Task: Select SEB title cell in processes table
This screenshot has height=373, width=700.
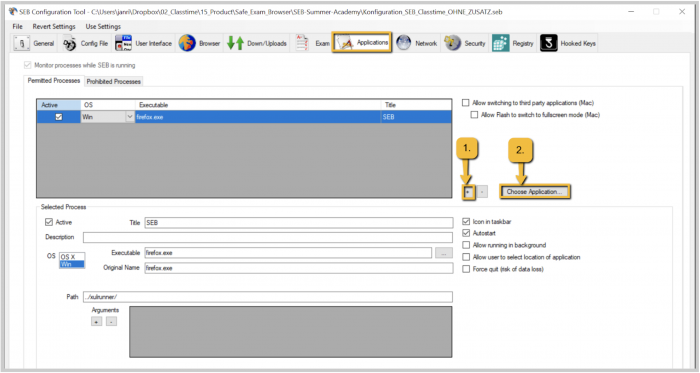Action: pos(416,117)
